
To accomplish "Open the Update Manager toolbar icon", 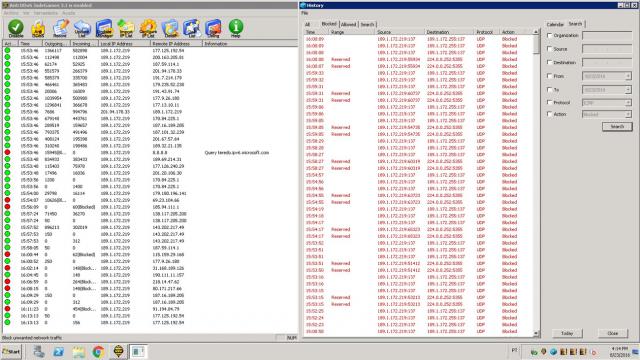I will pyautogui.click(x=104, y=28).
